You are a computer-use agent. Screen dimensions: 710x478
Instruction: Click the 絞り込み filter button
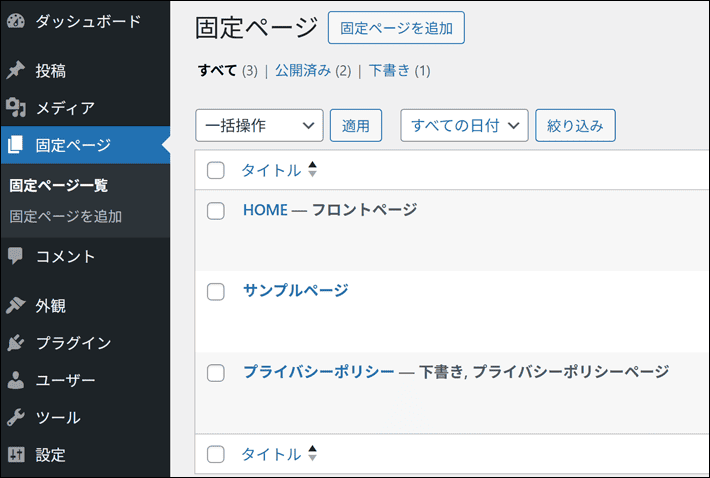pos(575,126)
